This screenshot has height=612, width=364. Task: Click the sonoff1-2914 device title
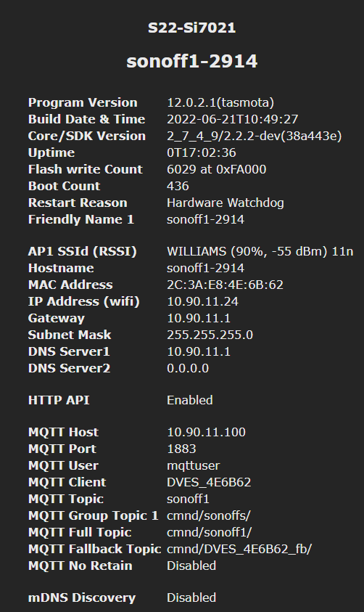(x=191, y=61)
